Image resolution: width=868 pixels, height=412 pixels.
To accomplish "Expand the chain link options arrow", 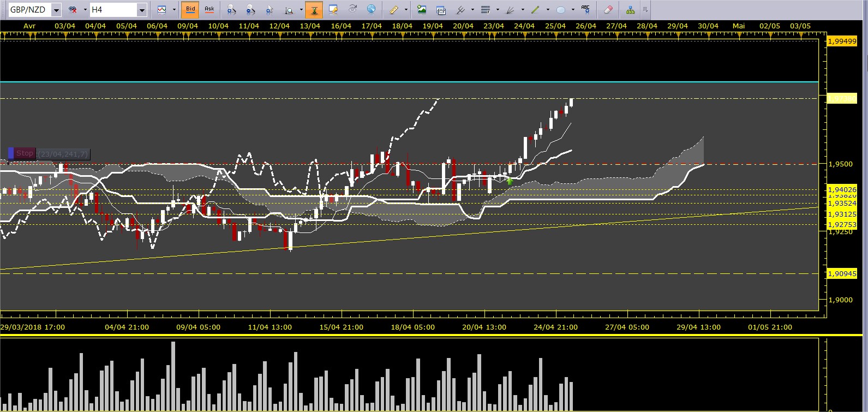I will click(x=85, y=9).
